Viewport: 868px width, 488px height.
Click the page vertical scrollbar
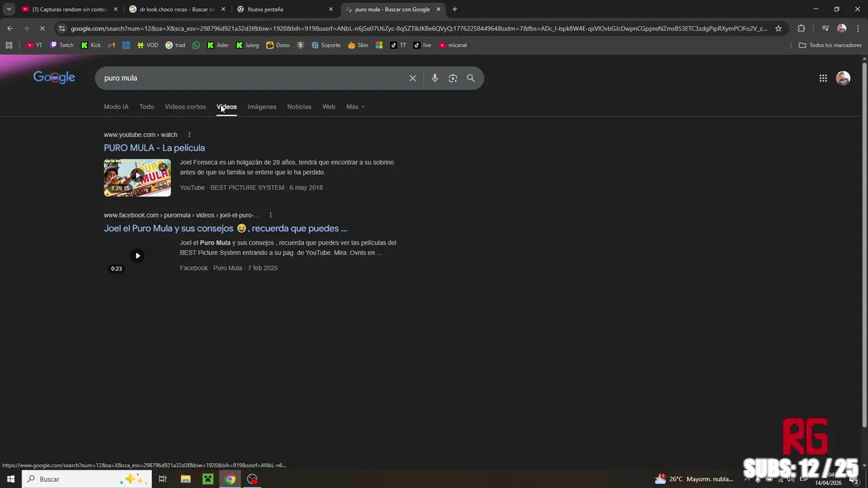(x=864, y=244)
